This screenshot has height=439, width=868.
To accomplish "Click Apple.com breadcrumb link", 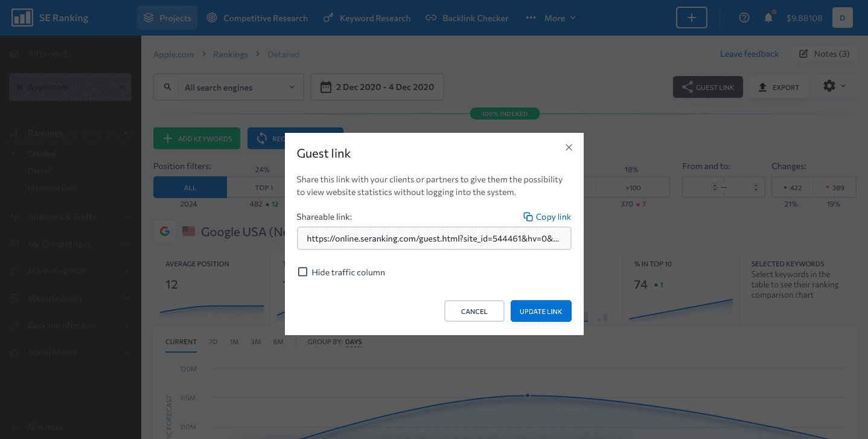I will (x=173, y=54).
